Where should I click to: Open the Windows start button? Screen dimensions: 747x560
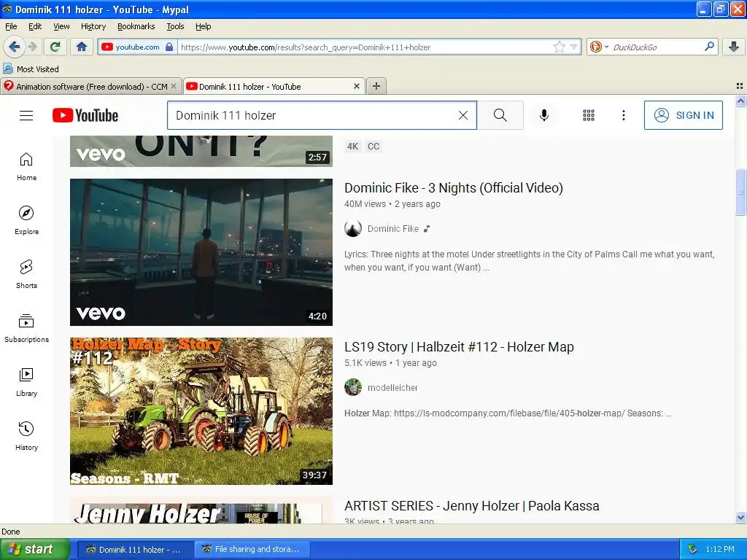coord(35,549)
